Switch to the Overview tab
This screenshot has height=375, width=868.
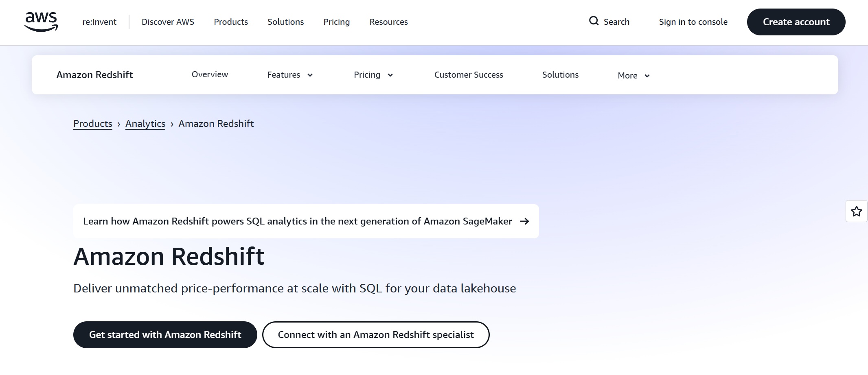point(210,74)
